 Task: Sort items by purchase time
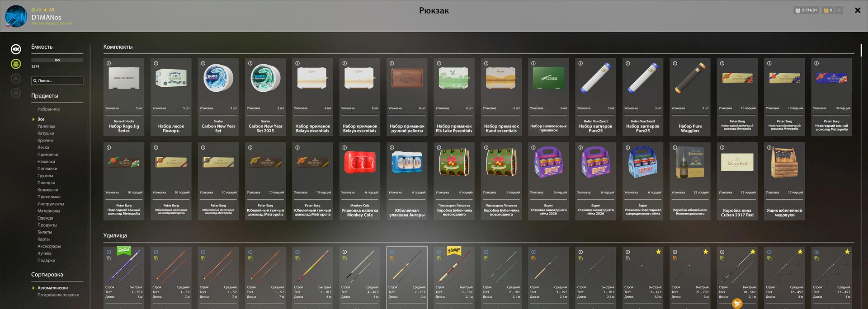pyautogui.click(x=58, y=295)
